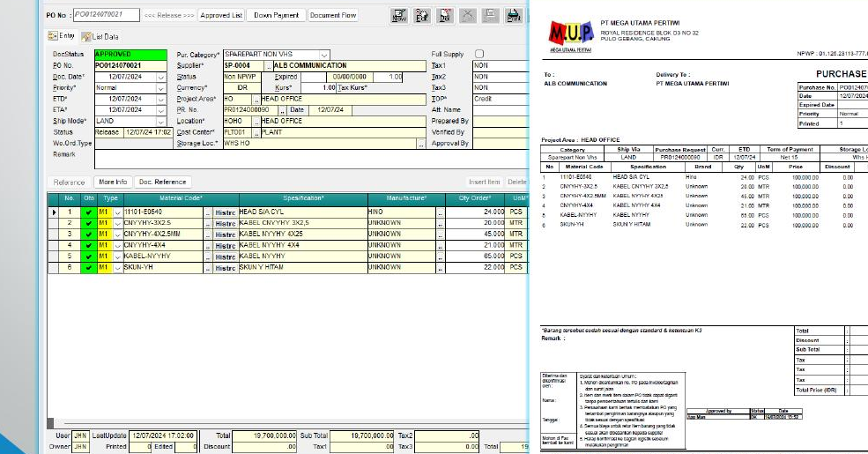Click the green APPROVED DocStatus field

point(130,55)
